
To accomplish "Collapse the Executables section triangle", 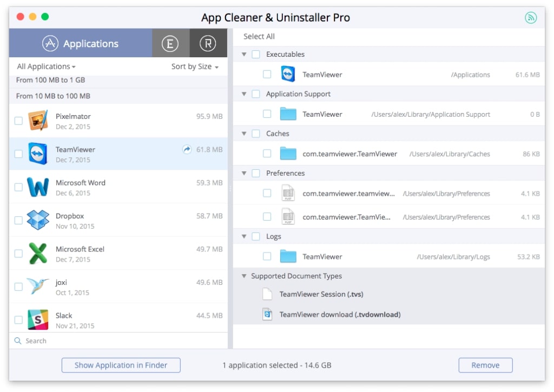I will click(244, 55).
